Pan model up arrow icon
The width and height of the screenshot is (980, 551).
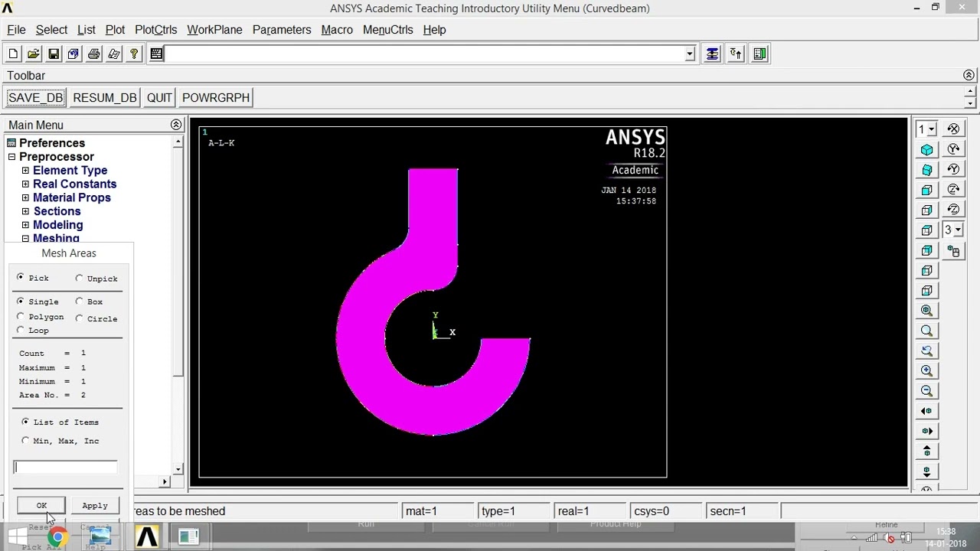click(927, 451)
